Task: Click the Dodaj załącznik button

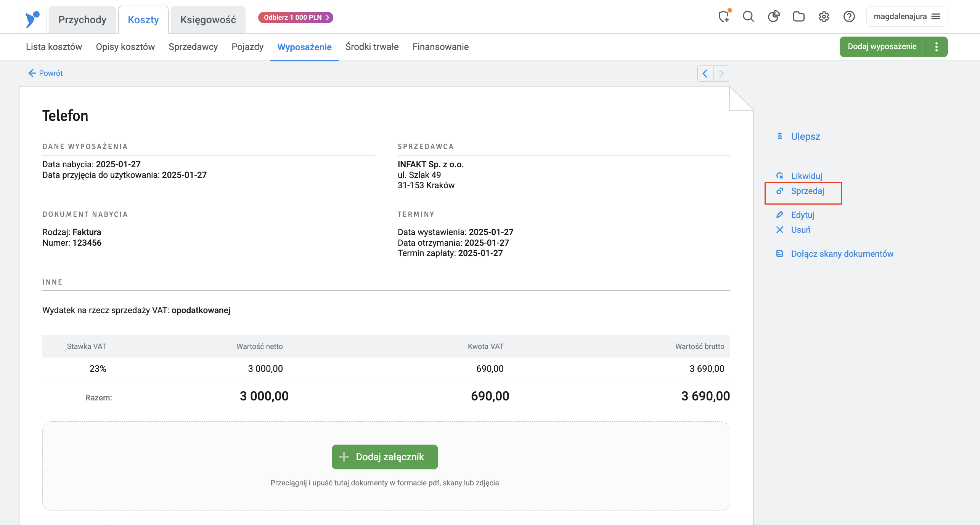Action: (384, 457)
